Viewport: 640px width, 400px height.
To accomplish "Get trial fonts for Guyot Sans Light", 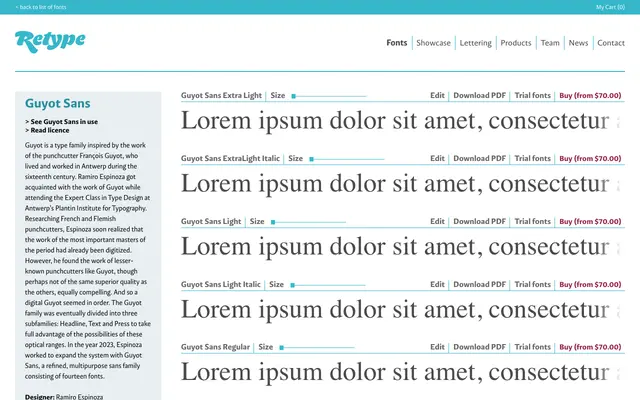I will coord(532,221).
